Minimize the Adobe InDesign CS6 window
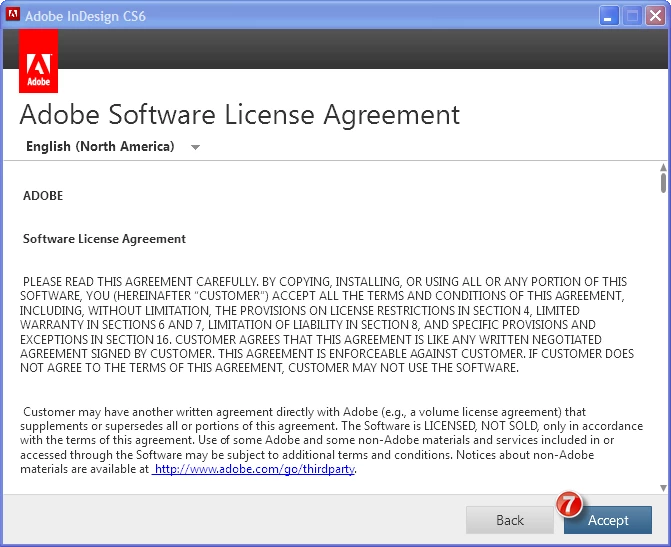The height and width of the screenshot is (547, 671). 609,16
